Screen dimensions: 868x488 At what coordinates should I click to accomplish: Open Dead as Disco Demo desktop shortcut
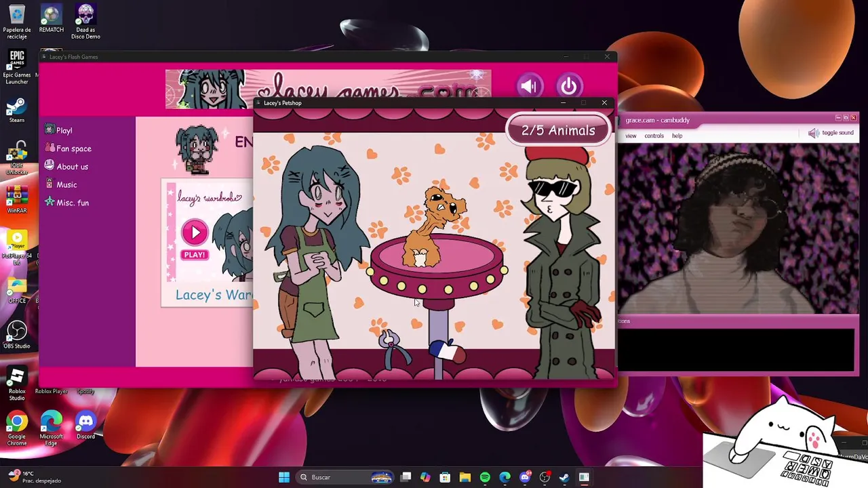[x=85, y=22]
